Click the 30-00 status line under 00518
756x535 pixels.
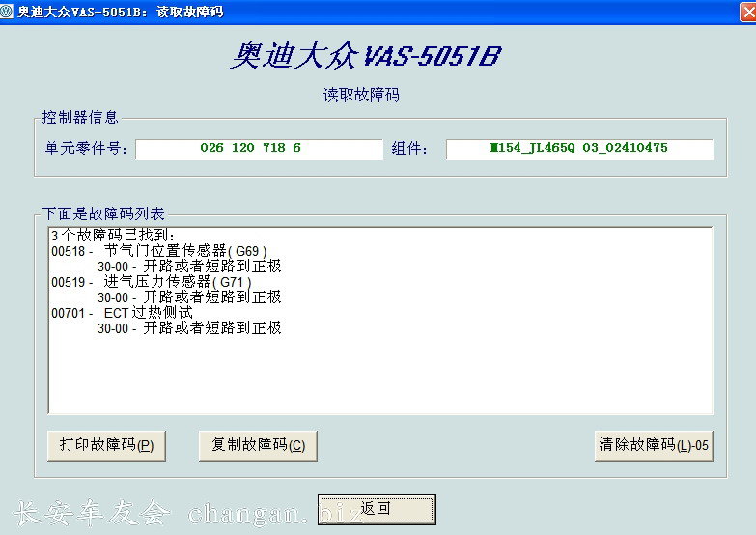[x=189, y=267]
